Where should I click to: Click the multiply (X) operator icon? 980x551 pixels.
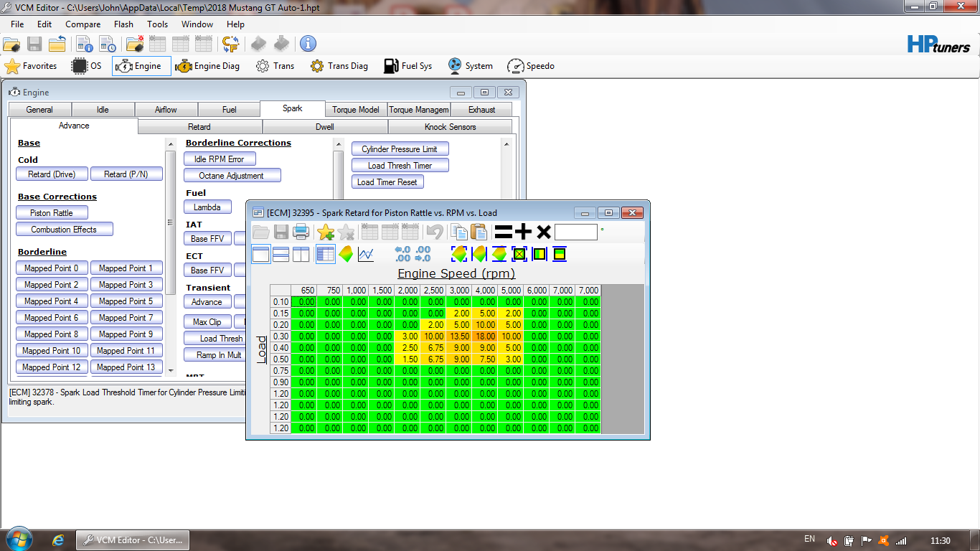[543, 232]
